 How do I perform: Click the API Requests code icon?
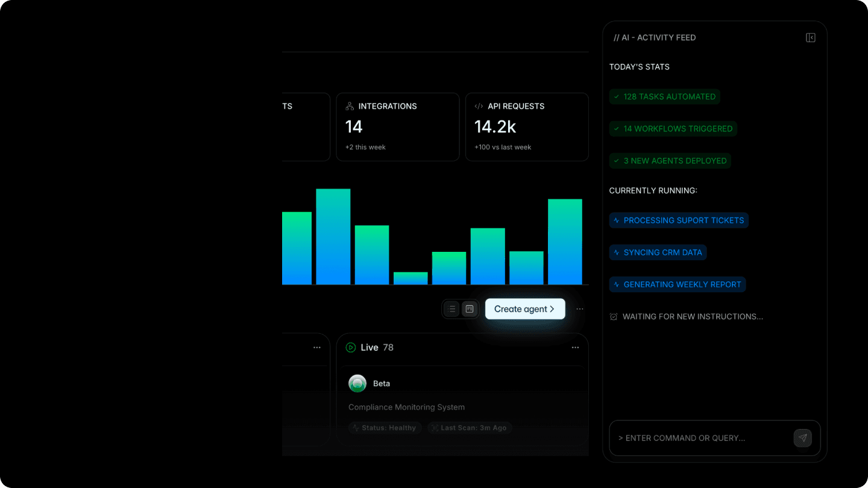pos(479,105)
